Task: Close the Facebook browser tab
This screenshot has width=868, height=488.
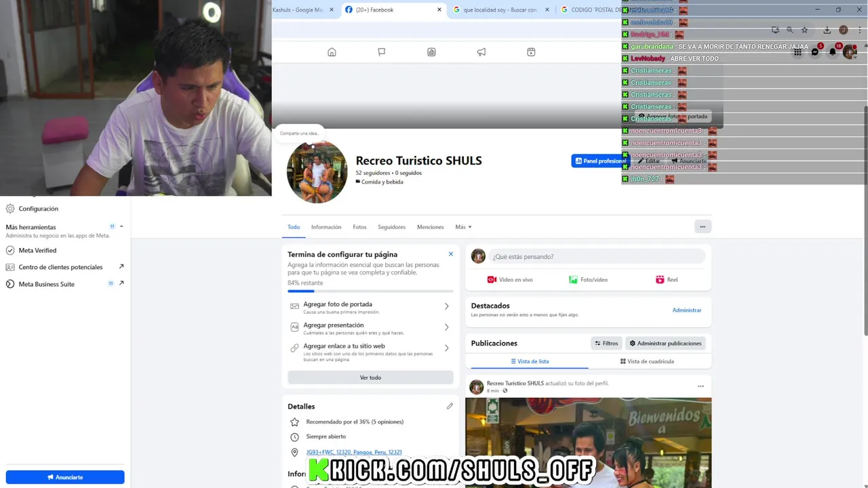Action: coord(439,9)
